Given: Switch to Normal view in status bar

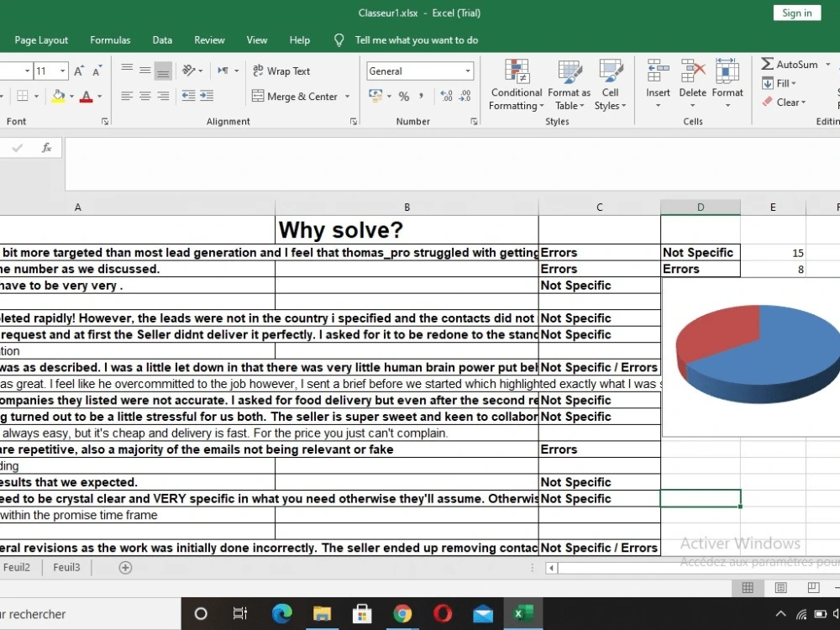Looking at the screenshot, I should [x=748, y=588].
